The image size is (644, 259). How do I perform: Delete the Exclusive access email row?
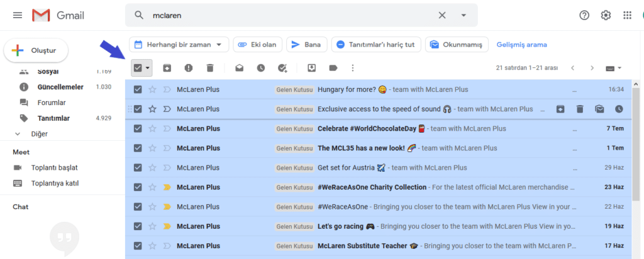tap(579, 109)
